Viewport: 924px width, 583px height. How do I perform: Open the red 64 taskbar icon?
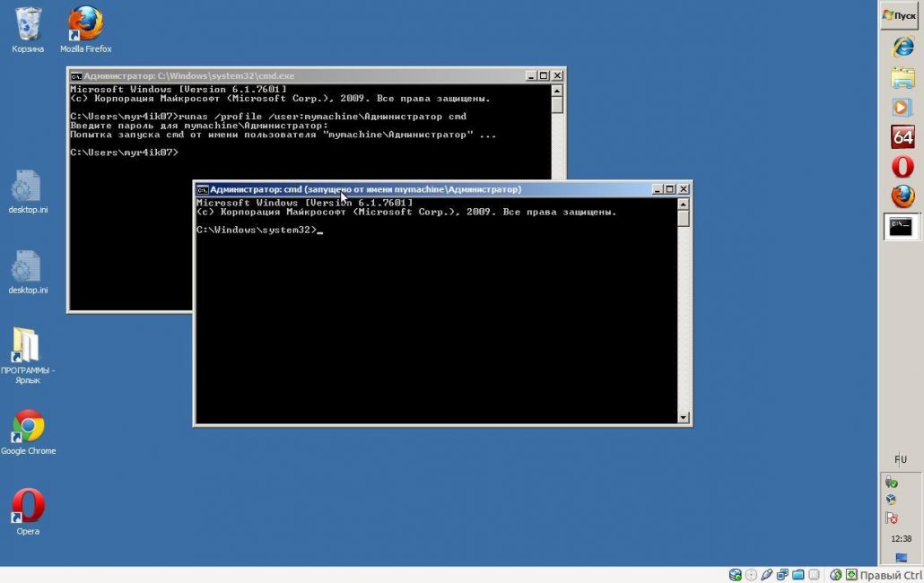902,136
